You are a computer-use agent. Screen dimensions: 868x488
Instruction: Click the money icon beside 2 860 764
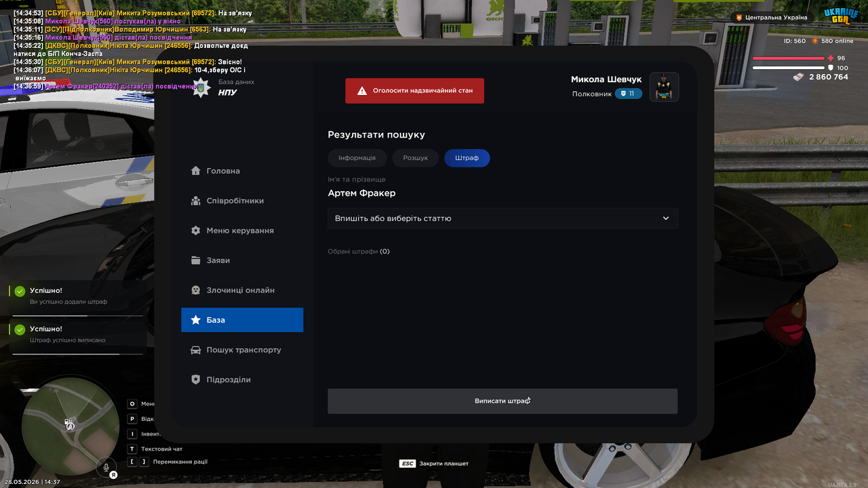pyautogui.click(x=799, y=77)
